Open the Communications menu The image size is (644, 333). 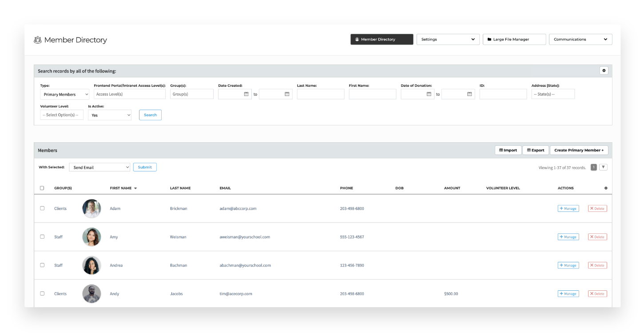click(x=580, y=39)
